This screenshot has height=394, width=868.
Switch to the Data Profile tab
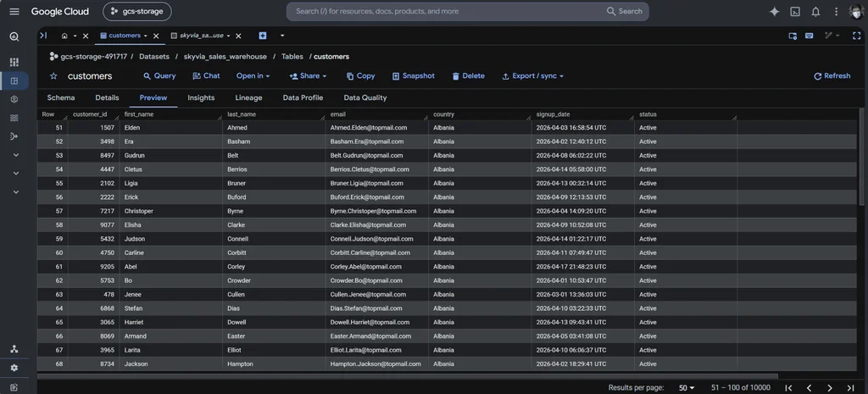[303, 97]
